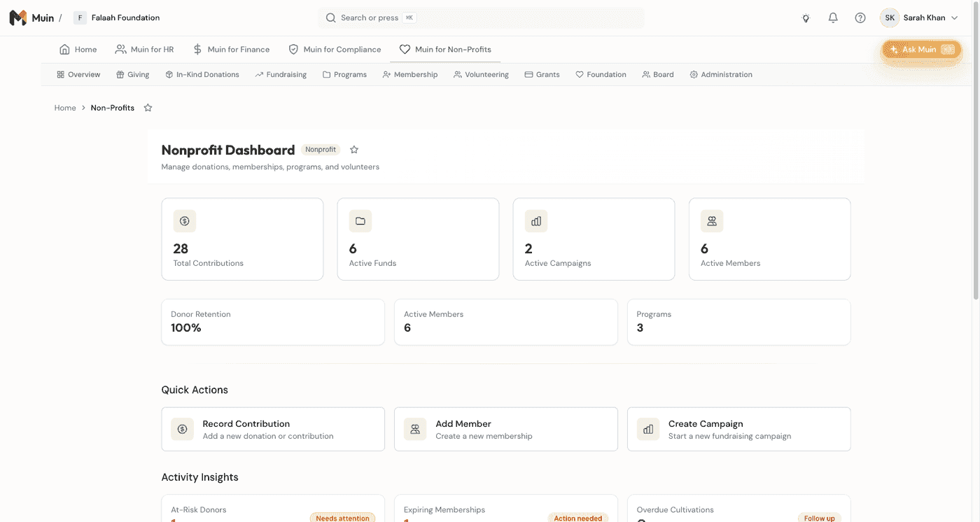Click the star next to Non-Profits breadcrumb

tap(148, 108)
